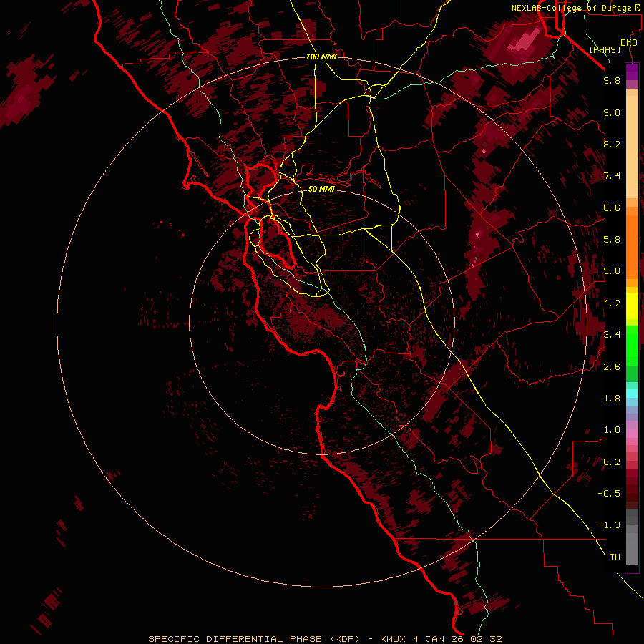Click the 50 NMI range ring label
The height and width of the screenshot is (644, 644).
coord(321,189)
